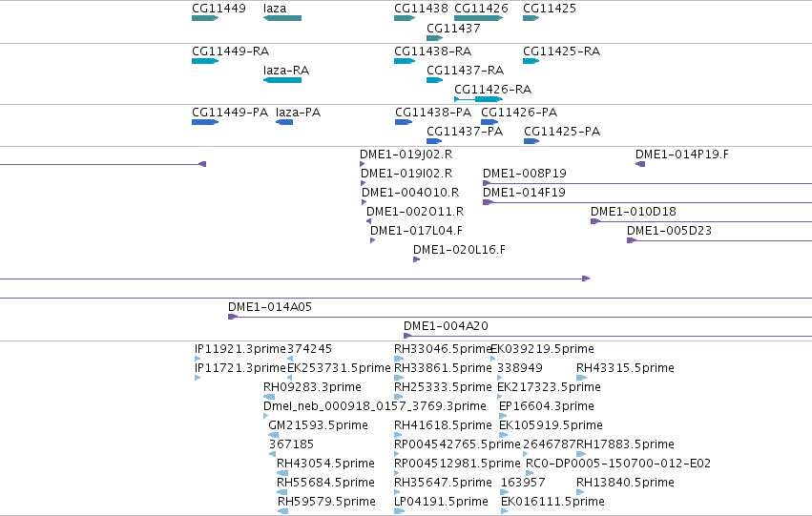Image resolution: width=812 pixels, height=516 pixels.
Task: Click the RH09283.3prime EST label
Action: (x=312, y=387)
